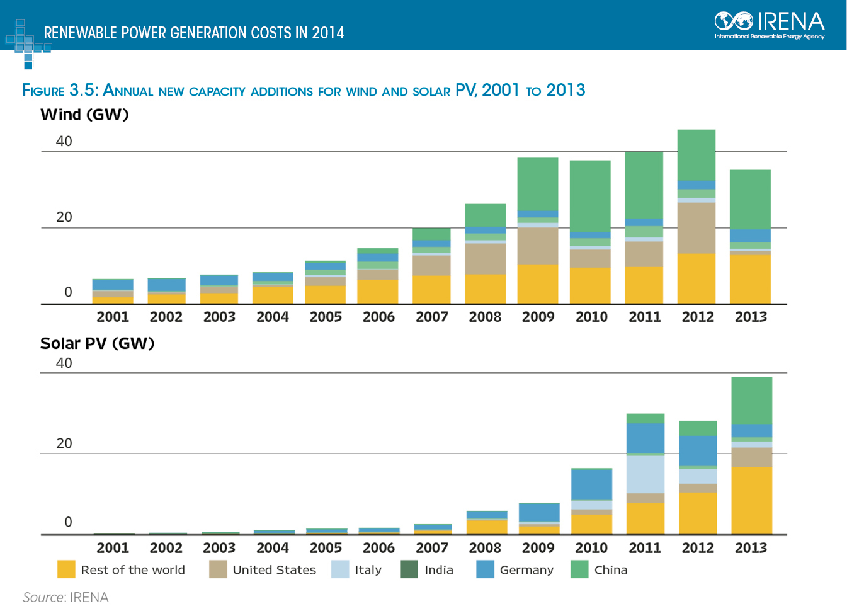Click the Source: IRENA text

[65, 597]
